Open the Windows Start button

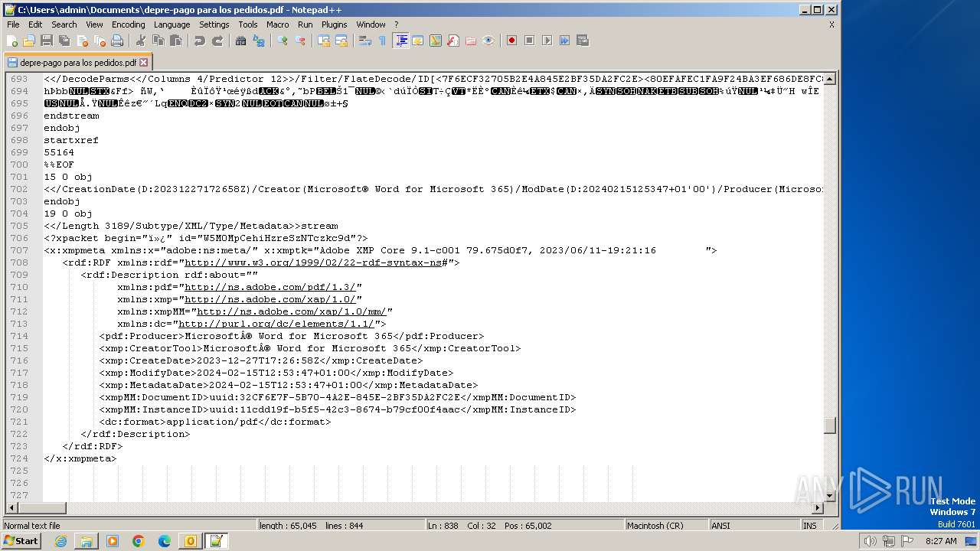point(21,541)
